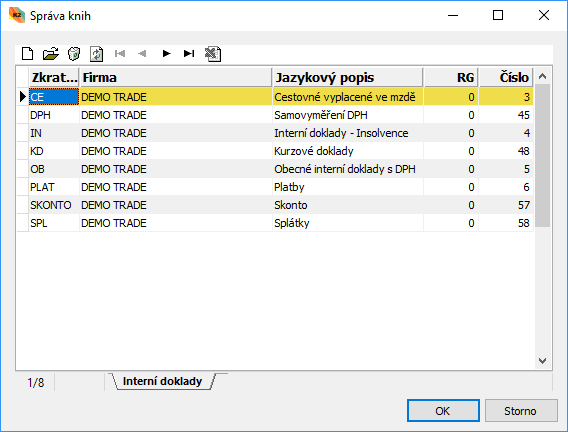
Task: Refresh the list with the reload icon
Action: pos(97,54)
